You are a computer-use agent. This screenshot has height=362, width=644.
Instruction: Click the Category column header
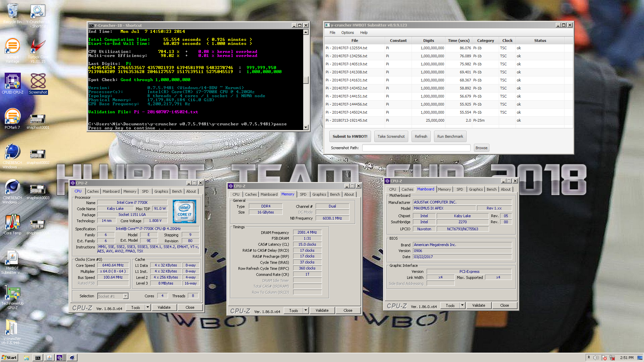click(x=485, y=41)
